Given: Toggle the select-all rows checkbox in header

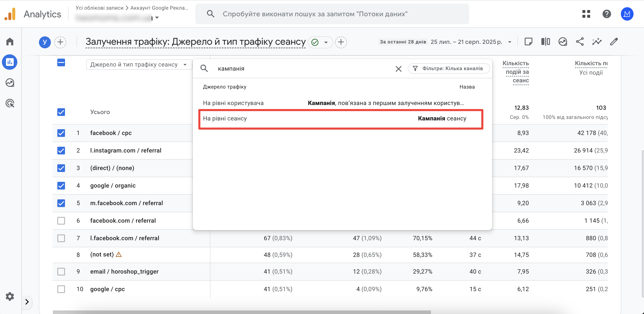Looking at the screenshot, I should pyautogui.click(x=61, y=62).
